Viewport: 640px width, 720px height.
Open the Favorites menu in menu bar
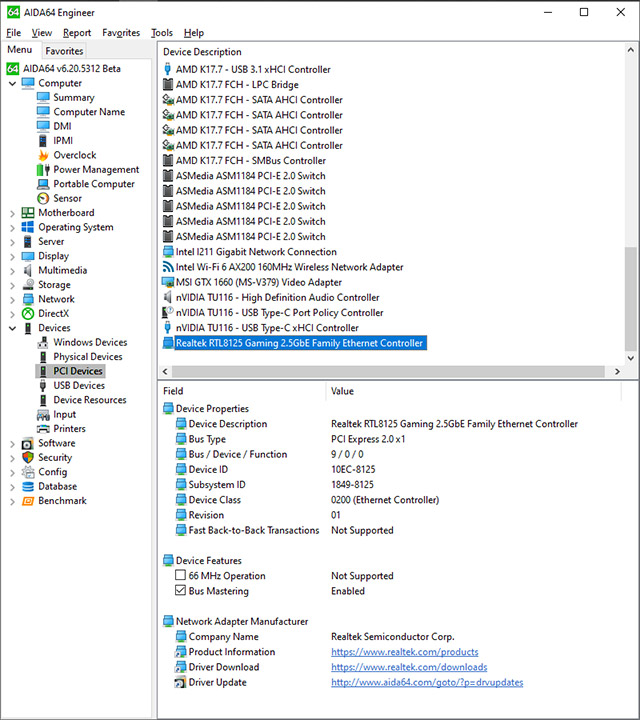point(121,33)
